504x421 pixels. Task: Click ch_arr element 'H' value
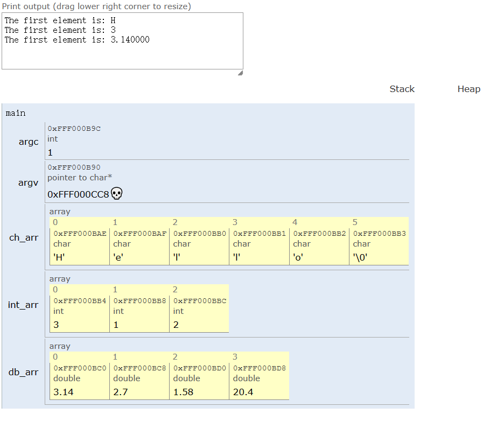pyautogui.click(x=59, y=257)
